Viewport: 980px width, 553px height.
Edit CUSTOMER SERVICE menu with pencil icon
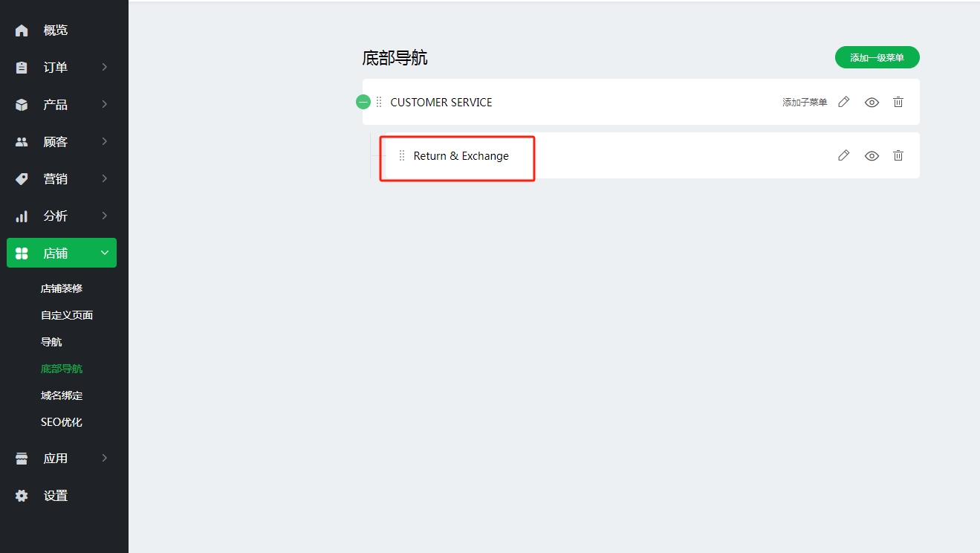[843, 102]
